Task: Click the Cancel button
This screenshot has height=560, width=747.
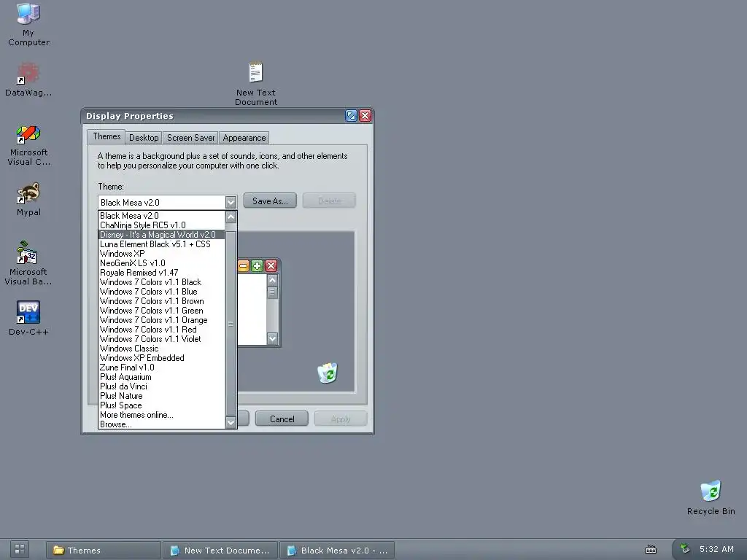Action: pyautogui.click(x=282, y=419)
